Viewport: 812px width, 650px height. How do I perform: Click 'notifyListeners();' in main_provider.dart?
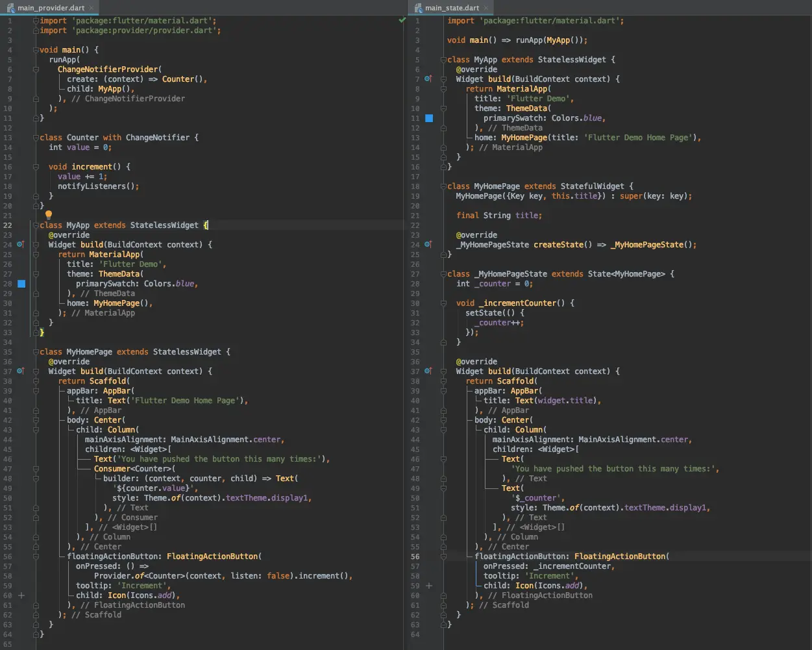point(98,186)
